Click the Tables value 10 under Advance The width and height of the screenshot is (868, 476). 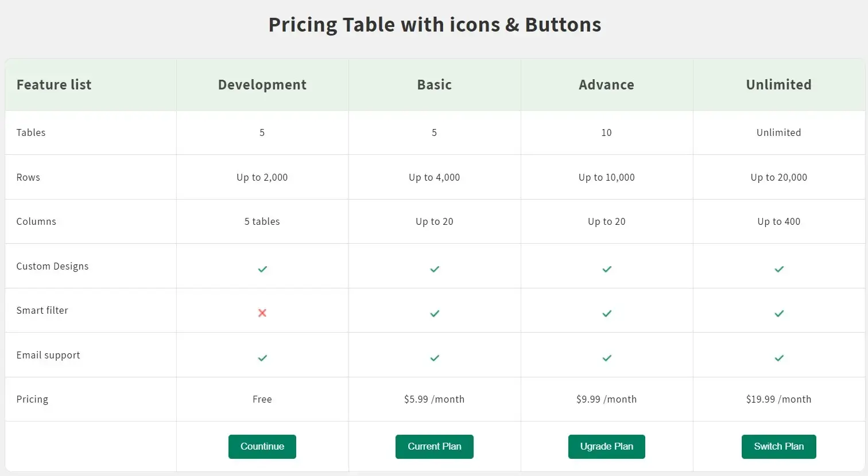[x=607, y=132]
